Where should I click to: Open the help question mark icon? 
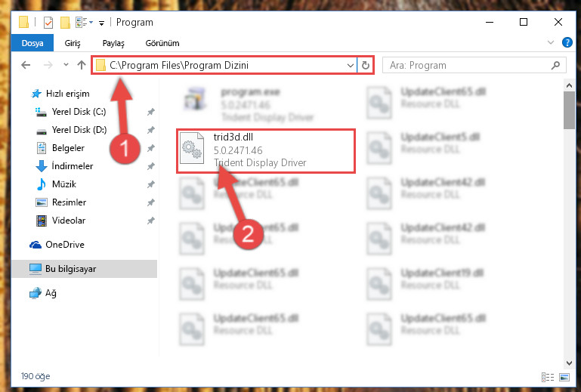point(567,42)
